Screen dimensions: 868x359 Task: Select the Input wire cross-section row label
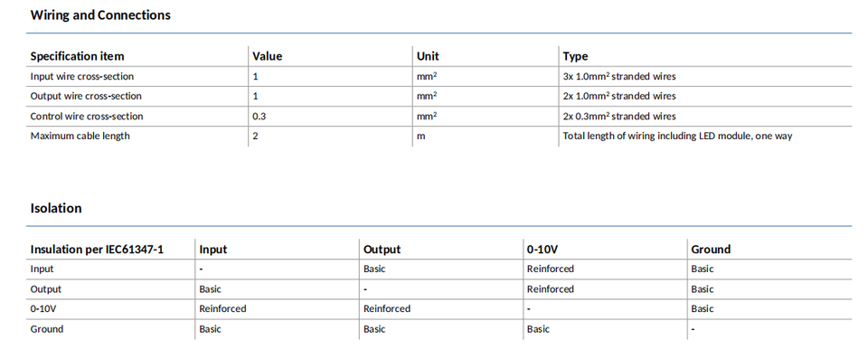point(82,77)
